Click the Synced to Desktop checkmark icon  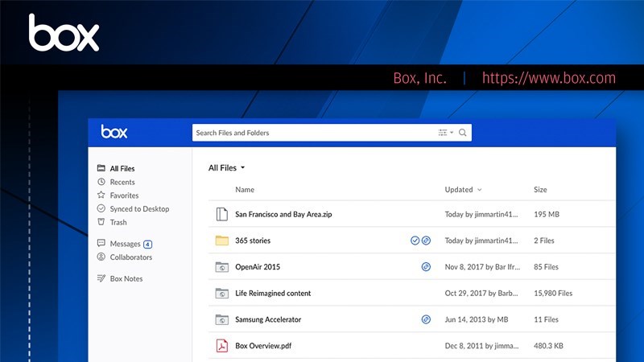tap(101, 208)
